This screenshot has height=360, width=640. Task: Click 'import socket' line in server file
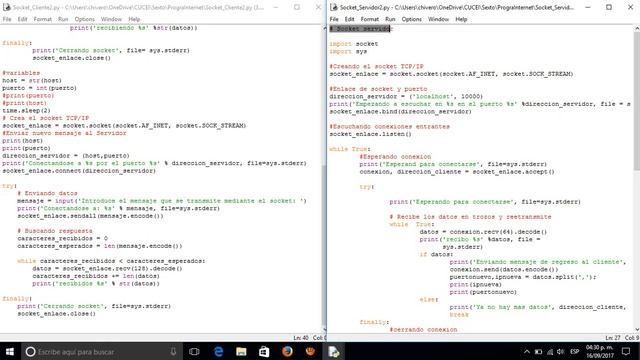(x=353, y=44)
